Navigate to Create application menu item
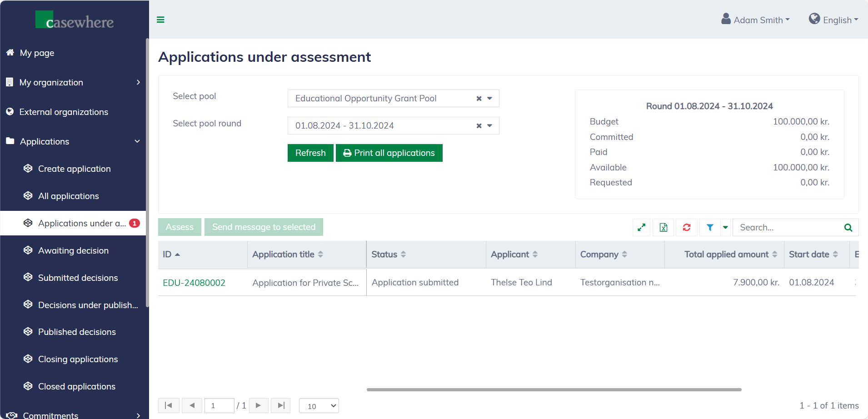Screen dimensions: 868x419 pyautogui.click(x=74, y=169)
